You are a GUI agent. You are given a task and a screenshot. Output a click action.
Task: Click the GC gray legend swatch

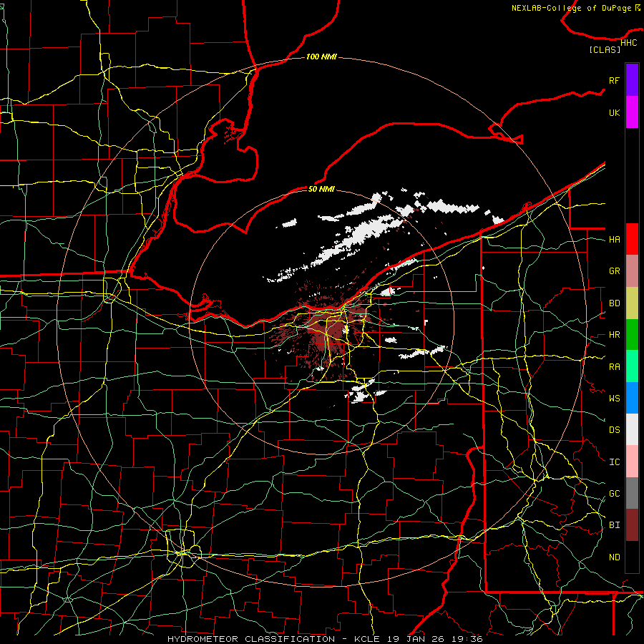[632, 493]
